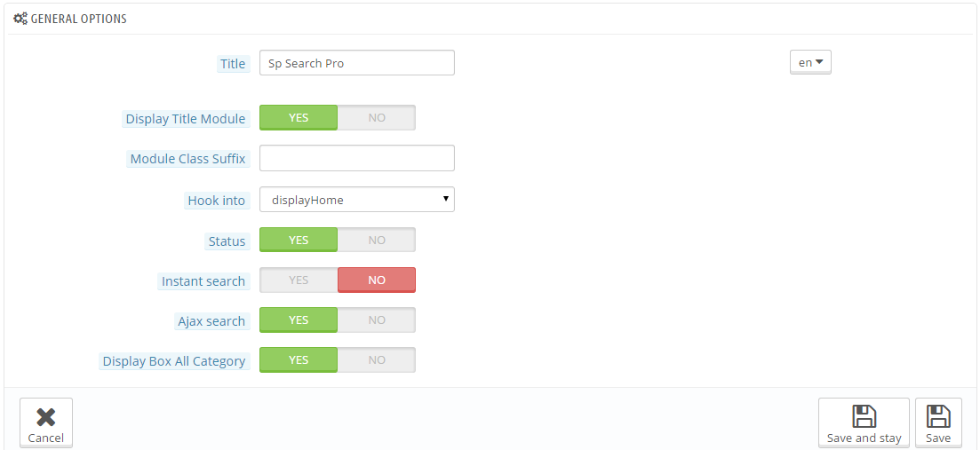Select YES for Display Title Module
980x450 pixels.
click(x=299, y=117)
